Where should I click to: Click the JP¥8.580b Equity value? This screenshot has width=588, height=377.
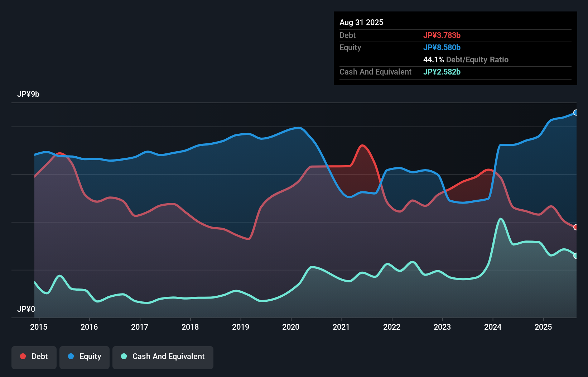click(x=442, y=47)
